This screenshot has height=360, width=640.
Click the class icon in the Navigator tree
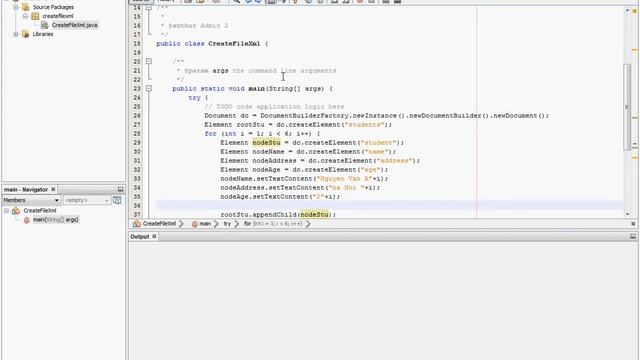tap(16, 211)
